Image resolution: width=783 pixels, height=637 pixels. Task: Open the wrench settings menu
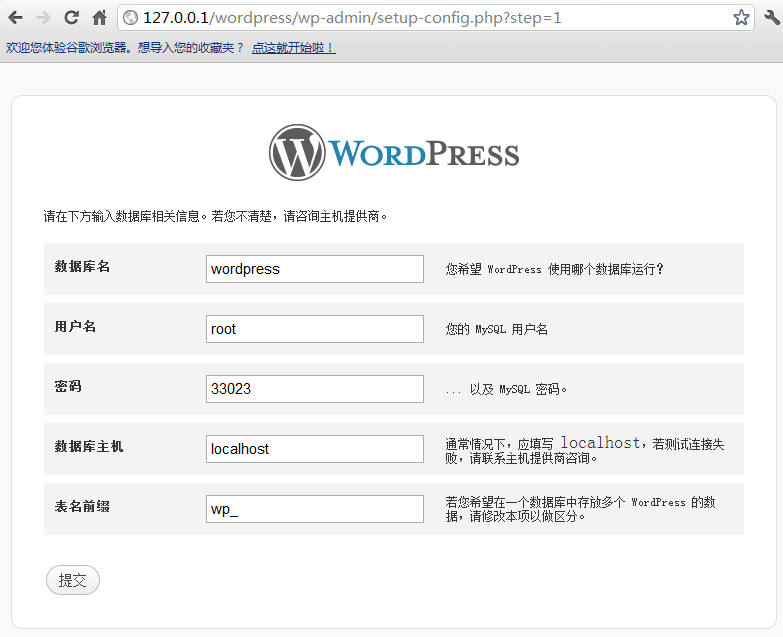[772, 17]
